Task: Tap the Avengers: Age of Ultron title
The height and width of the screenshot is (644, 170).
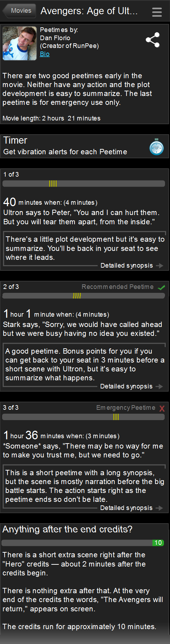Action: pos(89,11)
